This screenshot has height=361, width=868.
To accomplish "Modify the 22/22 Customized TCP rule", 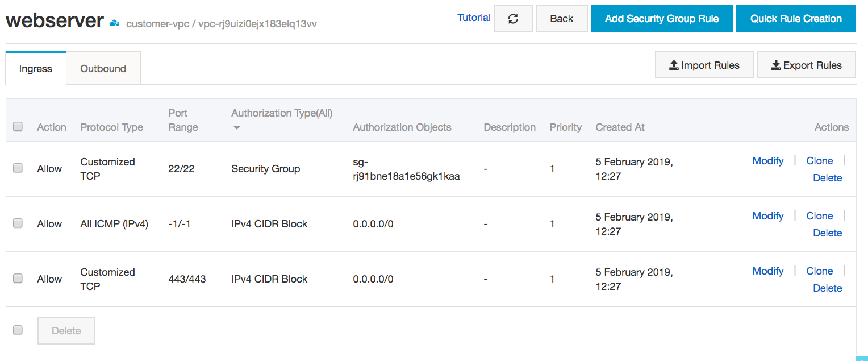I will 767,161.
